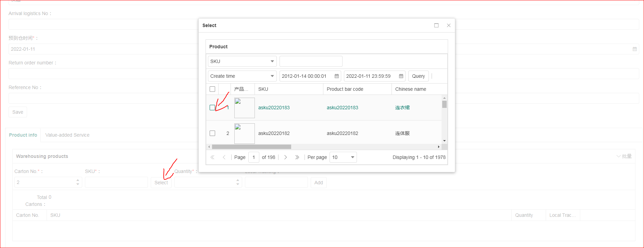This screenshot has width=644, height=248.
Task: Toggle the select-all checkbox in grid header
Action: (212, 89)
